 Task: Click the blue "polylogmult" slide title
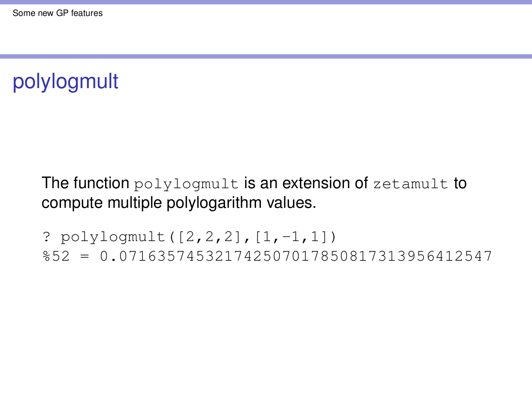66,81
